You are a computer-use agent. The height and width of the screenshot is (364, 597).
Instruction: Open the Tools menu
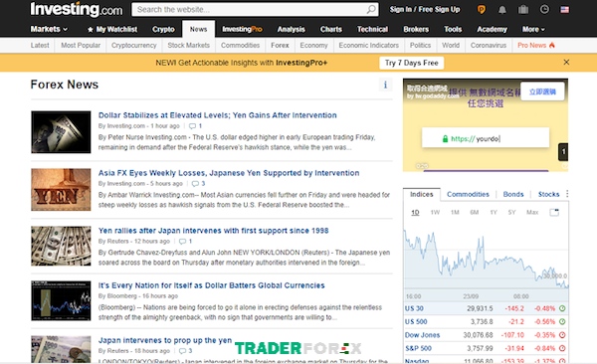click(x=453, y=29)
